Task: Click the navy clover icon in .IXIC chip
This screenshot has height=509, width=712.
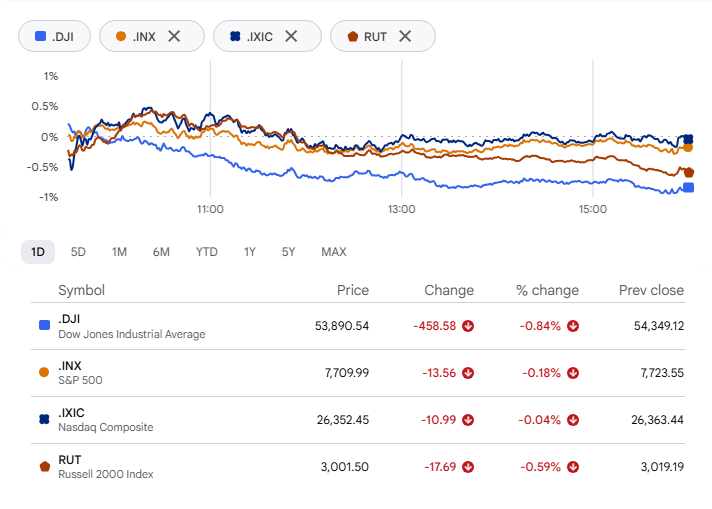Action: (x=235, y=36)
